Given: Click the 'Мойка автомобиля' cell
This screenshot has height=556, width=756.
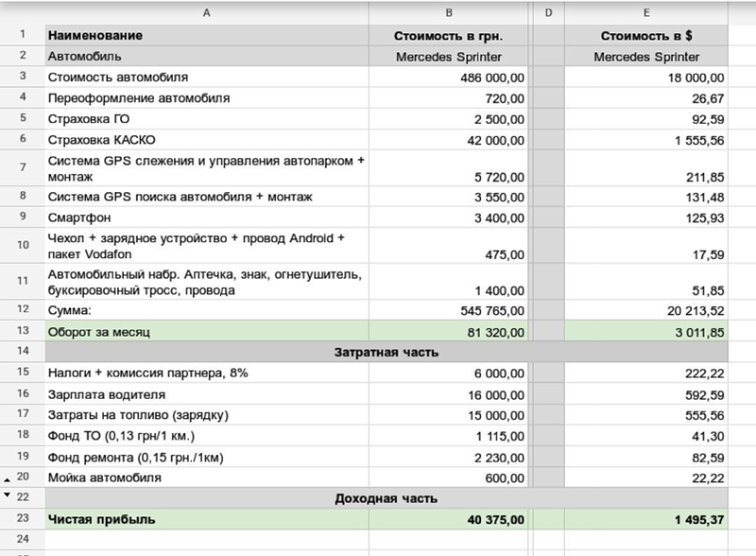Looking at the screenshot, I should pyautogui.click(x=207, y=478).
